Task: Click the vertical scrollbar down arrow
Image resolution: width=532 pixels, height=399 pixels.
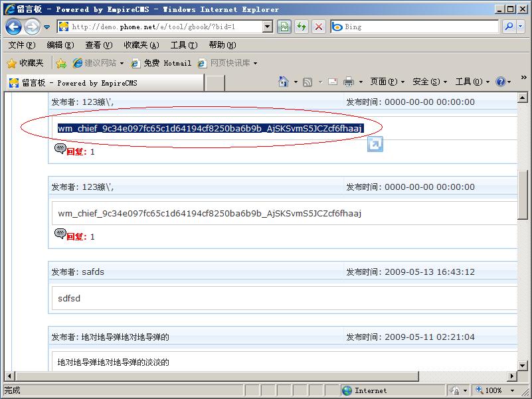Action: tap(523, 366)
